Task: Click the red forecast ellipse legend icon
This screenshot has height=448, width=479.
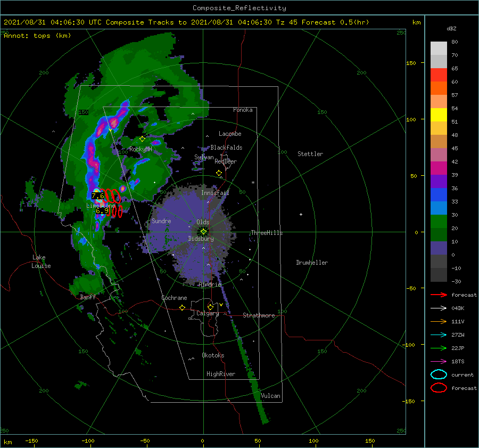Action: [439, 388]
